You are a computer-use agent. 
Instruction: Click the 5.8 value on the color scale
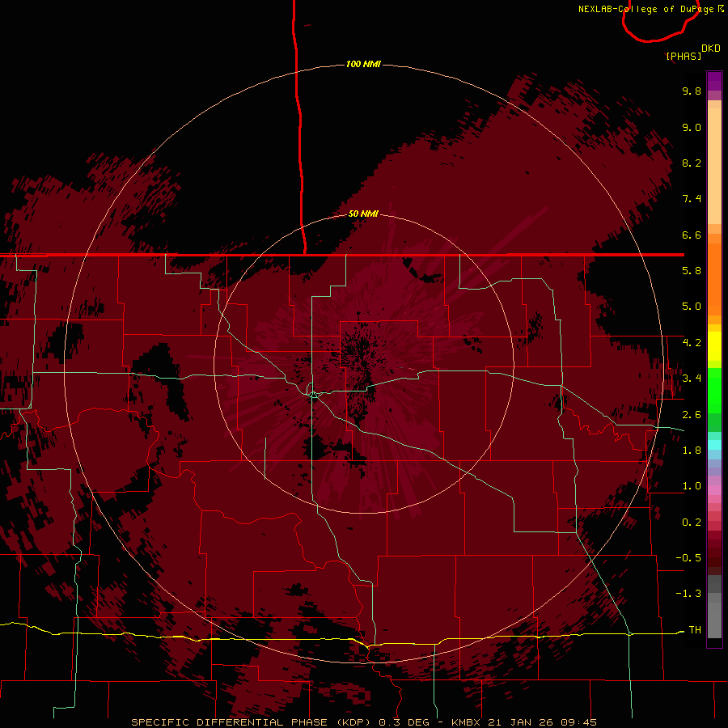[692, 271]
